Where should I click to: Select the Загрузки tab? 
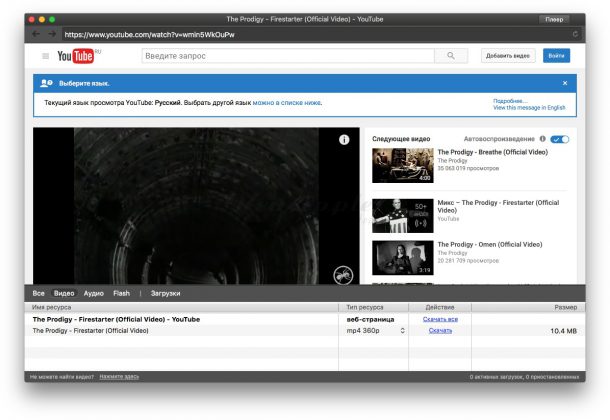(165, 293)
